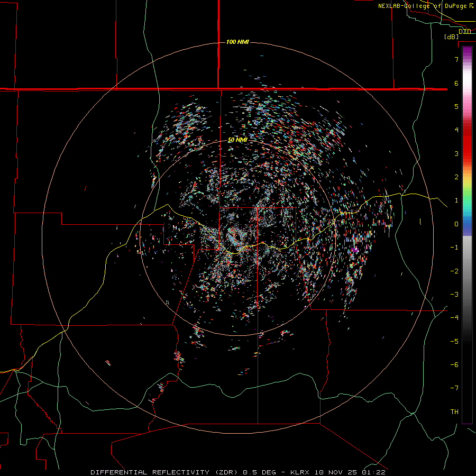Click the 100 NMI range ring label
Image resolution: width=476 pixels, height=476 pixels.
(x=237, y=42)
